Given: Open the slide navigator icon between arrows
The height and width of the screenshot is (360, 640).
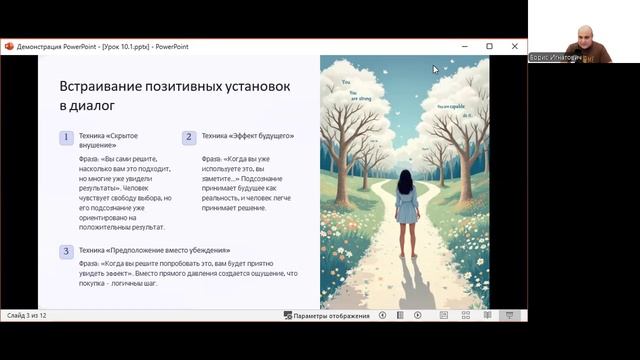Looking at the screenshot, I should tap(400, 315).
